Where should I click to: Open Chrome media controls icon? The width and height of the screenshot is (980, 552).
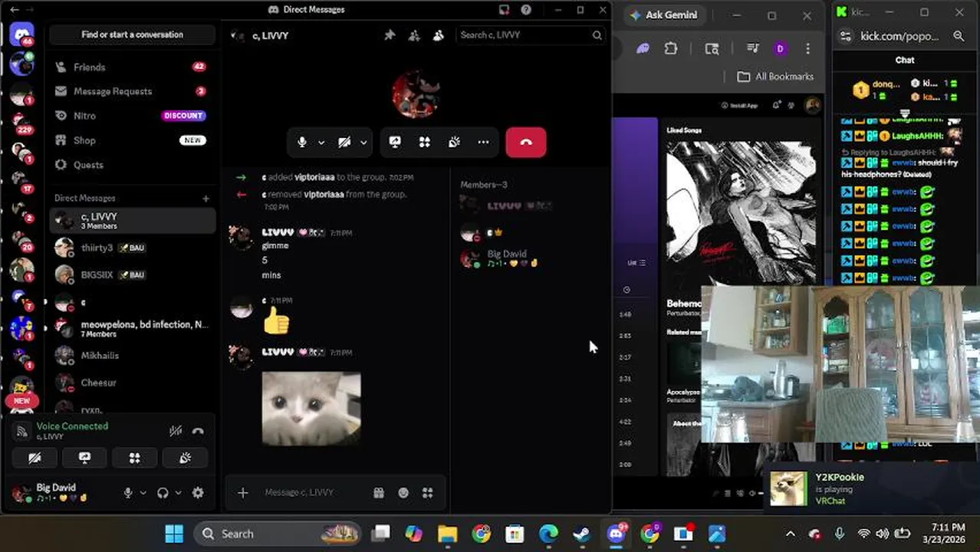[x=753, y=48]
